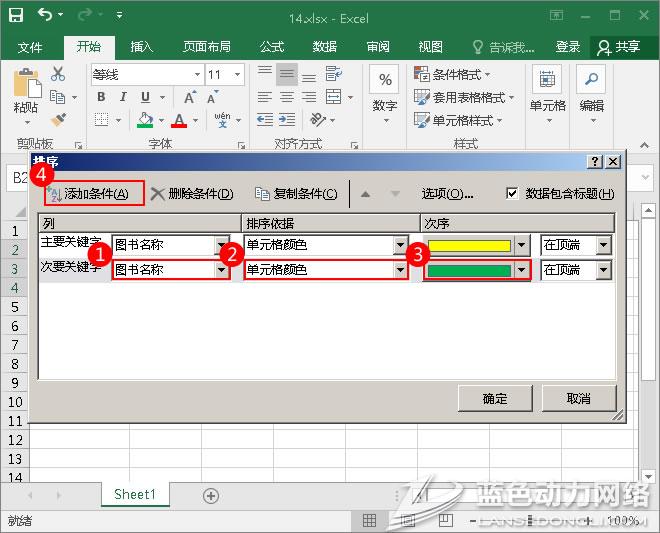
Task: Switch to the 文件 tab
Action: (30, 47)
